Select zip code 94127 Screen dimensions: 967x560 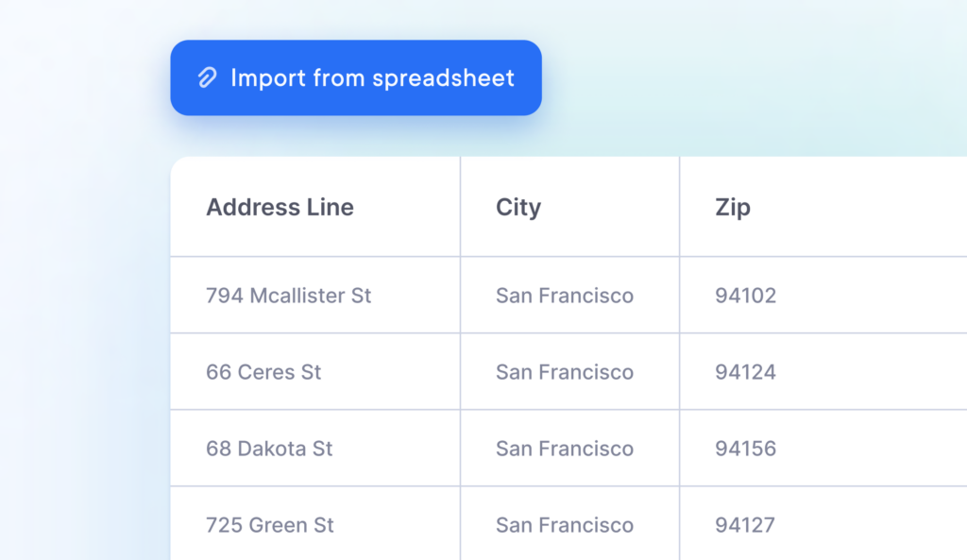coord(746,525)
